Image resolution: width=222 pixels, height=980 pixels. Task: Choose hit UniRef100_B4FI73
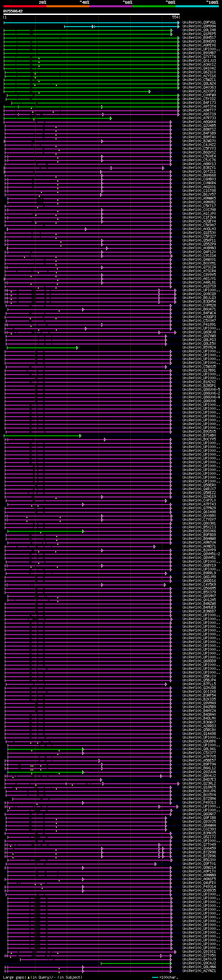pos(199,103)
